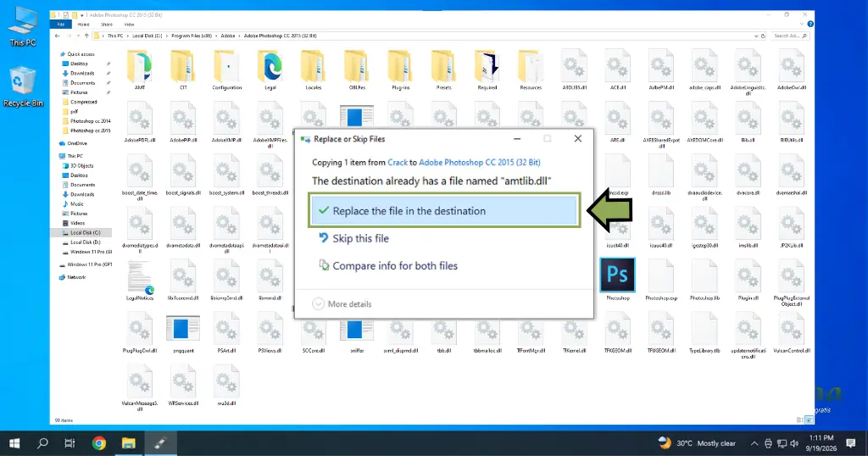Open the notification center on taskbar

click(x=851, y=443)
